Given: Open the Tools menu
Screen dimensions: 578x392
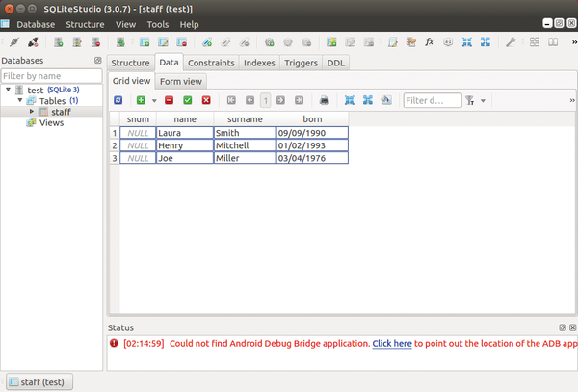Looking at the screenshot, I should (x=157, y=24).
